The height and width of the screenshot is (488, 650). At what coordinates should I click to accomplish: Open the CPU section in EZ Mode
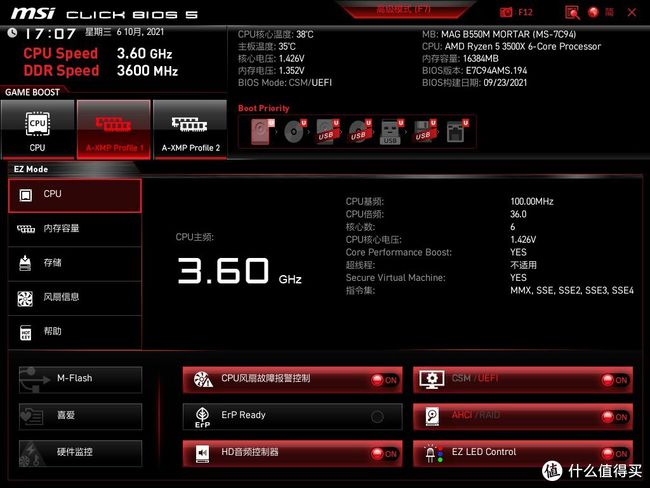pos(75,196)
